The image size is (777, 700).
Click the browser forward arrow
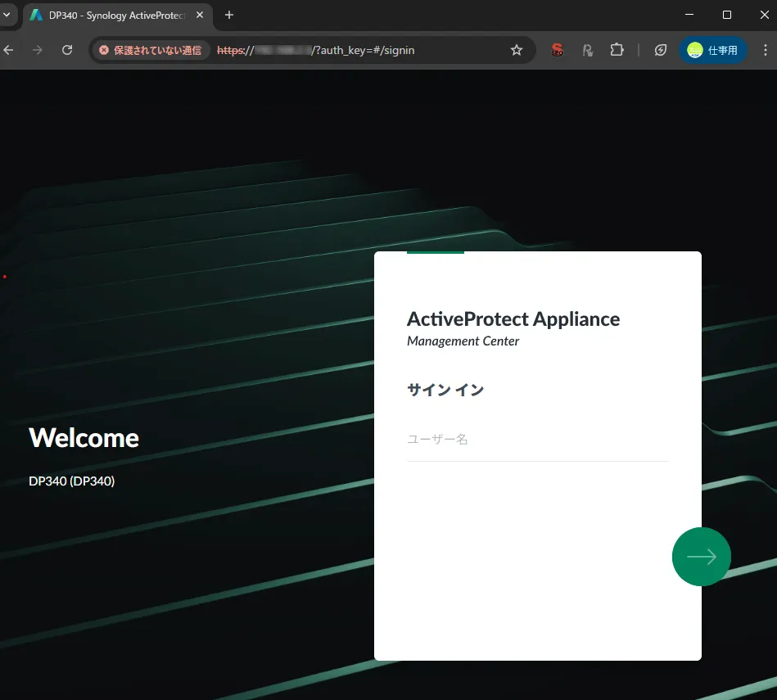[37, 50]
